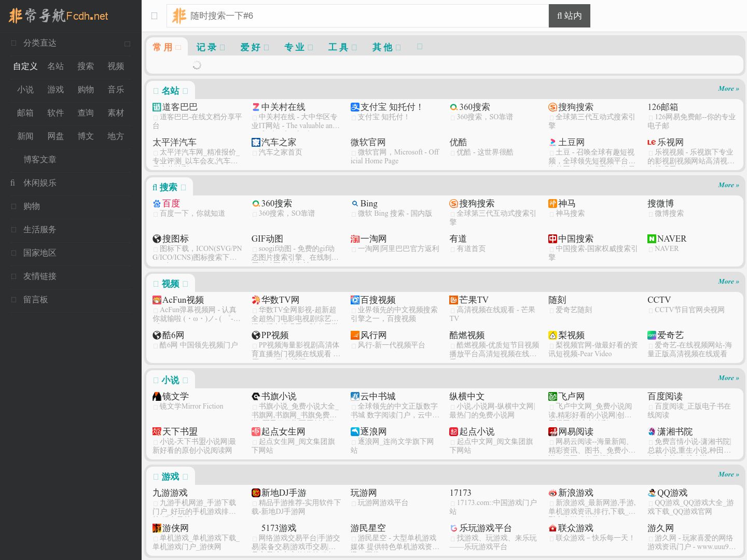Open the 友情链接 sidebar item

click(71, 276)
